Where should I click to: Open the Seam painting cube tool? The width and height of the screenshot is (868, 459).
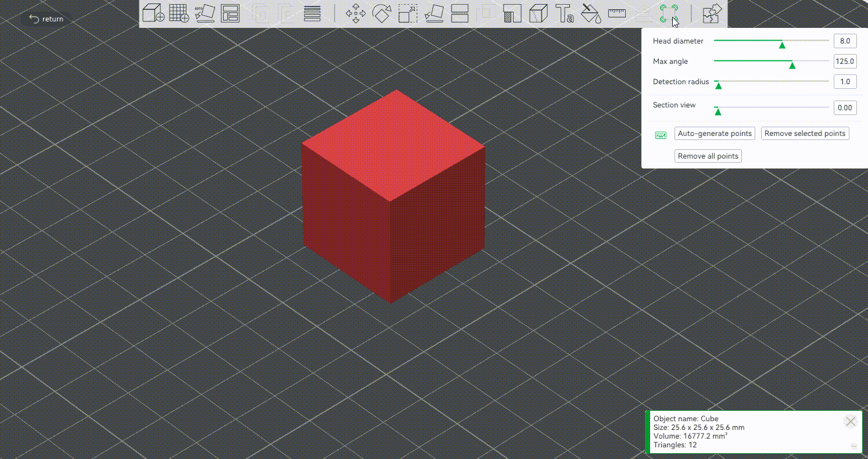pyautogui.click(x=539, y=13)
